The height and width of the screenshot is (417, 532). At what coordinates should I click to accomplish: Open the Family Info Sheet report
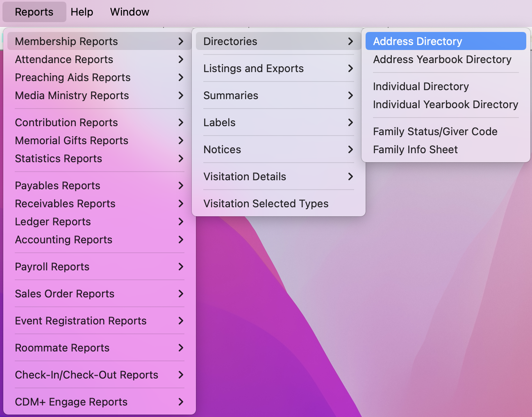415,150
